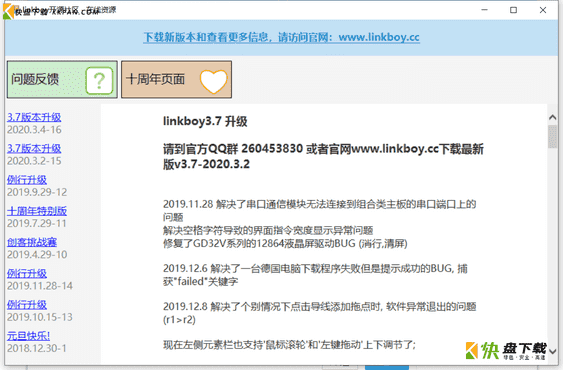This screenshot has height=370, width=563.
Task: Click the app logo in the title bar
Action: click(9, 11)
